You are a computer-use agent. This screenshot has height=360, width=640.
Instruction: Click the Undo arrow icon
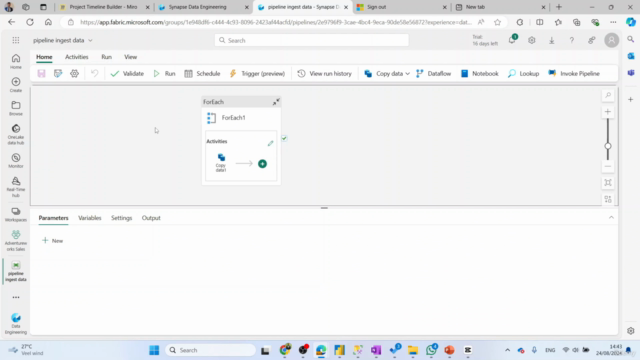pos(94,73)
